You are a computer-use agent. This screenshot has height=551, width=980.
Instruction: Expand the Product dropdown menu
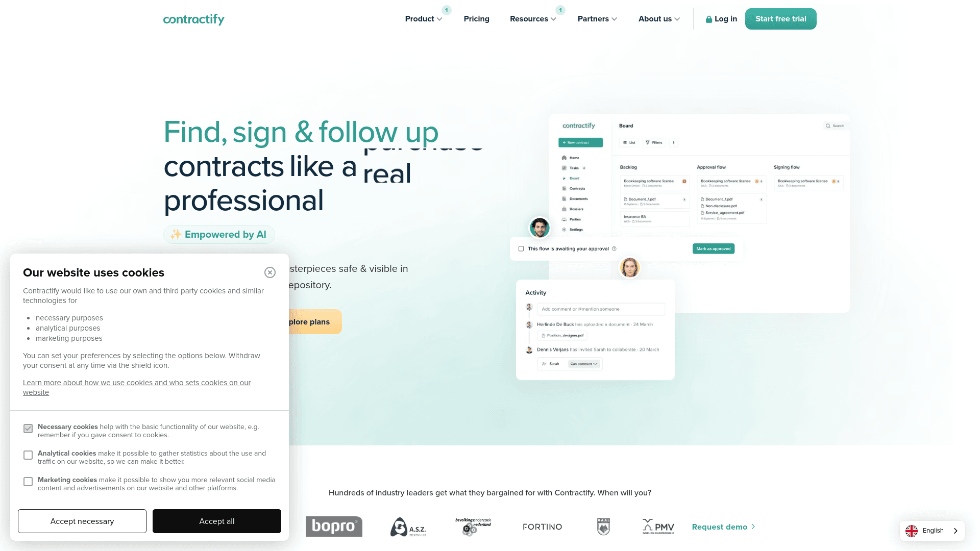[423, 19]
